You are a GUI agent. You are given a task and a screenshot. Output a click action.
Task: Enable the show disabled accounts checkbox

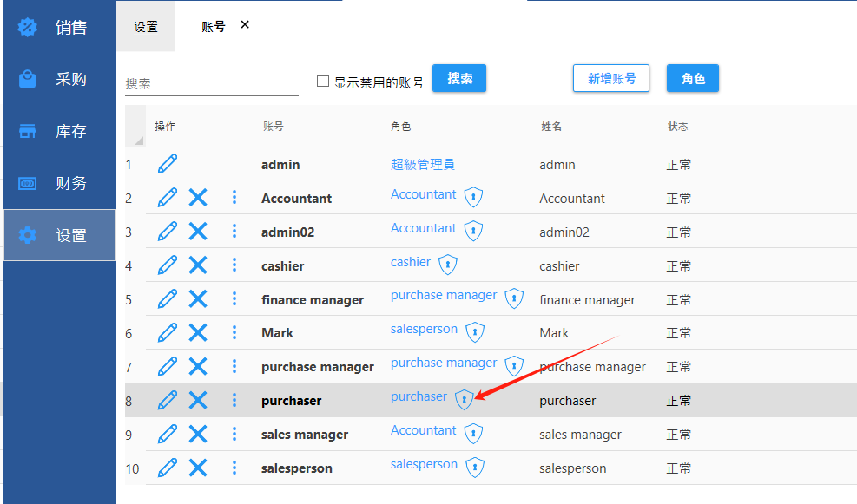[x=323, y=82]
